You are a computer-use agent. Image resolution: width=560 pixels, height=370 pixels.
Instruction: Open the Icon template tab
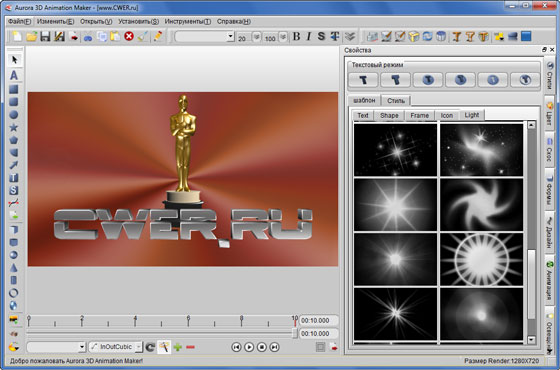[447, 115]
